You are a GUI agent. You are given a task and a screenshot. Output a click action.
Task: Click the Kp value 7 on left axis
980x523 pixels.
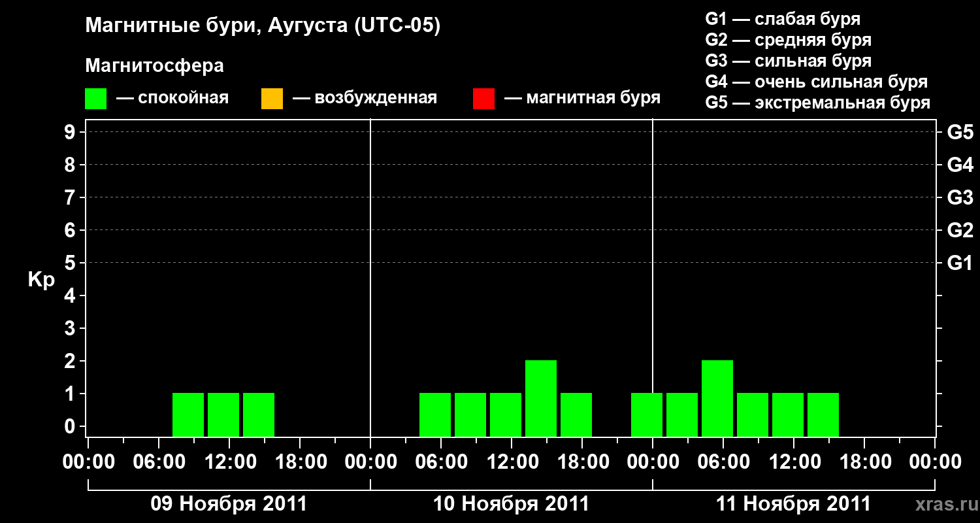click(x=71, y=197)
